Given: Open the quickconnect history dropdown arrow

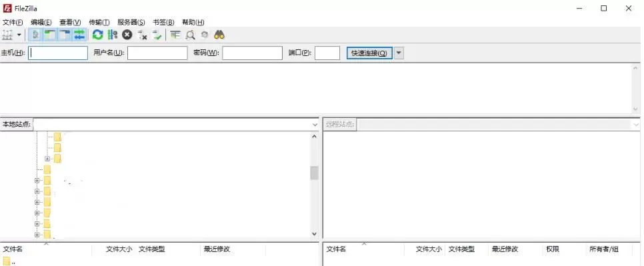Looking at the screenshot, I should click(x=399, y=53).
